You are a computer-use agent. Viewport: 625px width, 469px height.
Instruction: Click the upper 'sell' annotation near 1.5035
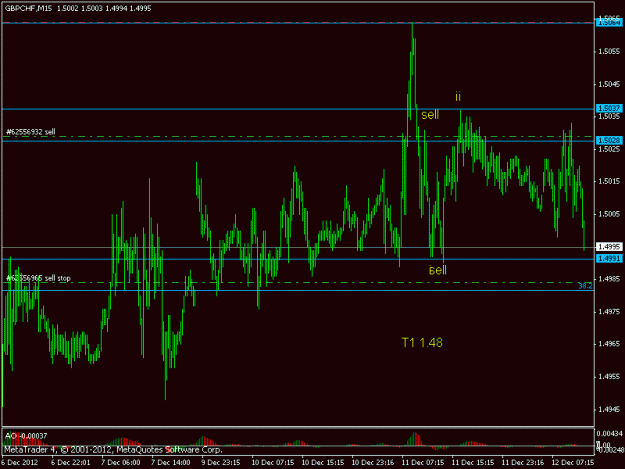pos(430,115)
